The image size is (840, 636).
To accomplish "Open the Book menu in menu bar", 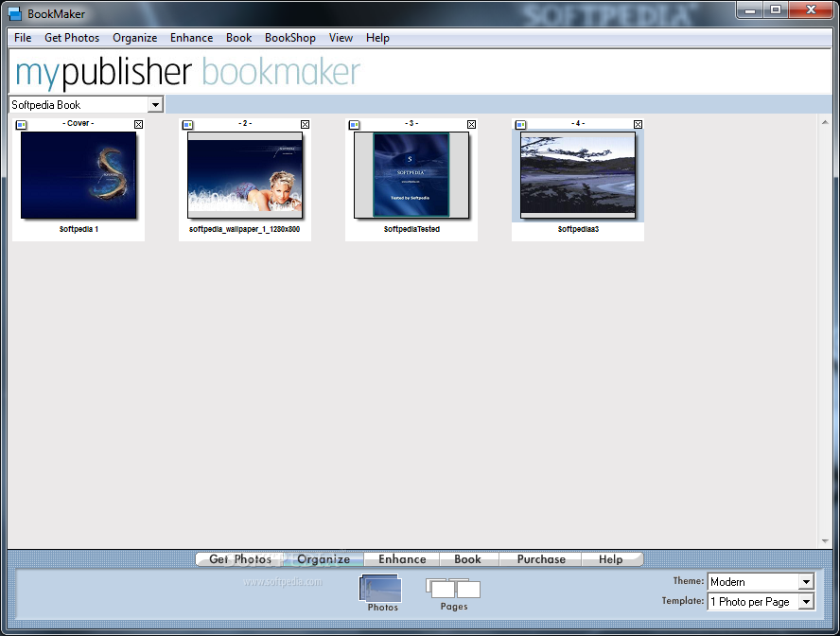I will (x=239, y=38).
